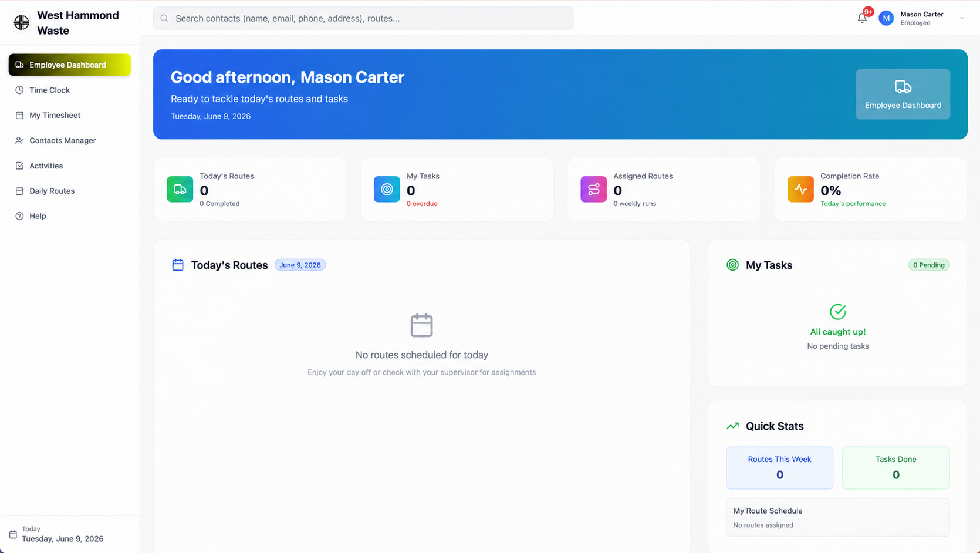Viewport: 980px width, 553px height.
Task: Open Daily Routes page
Action: coord(70,191)
